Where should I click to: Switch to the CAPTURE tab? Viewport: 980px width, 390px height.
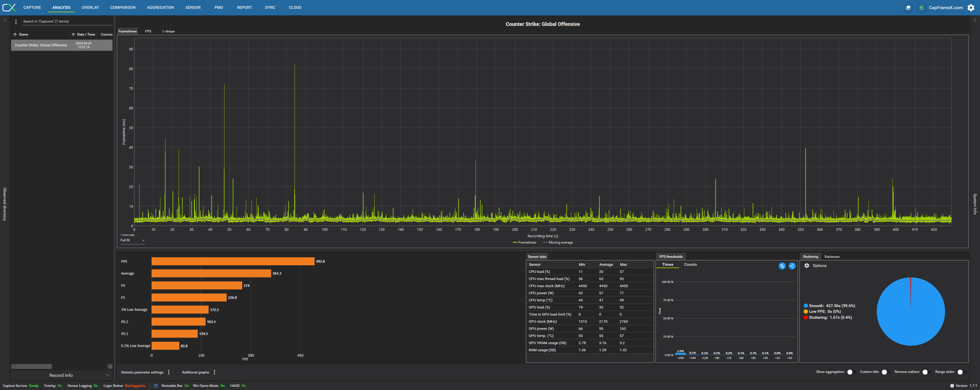(x=32, y=8)
